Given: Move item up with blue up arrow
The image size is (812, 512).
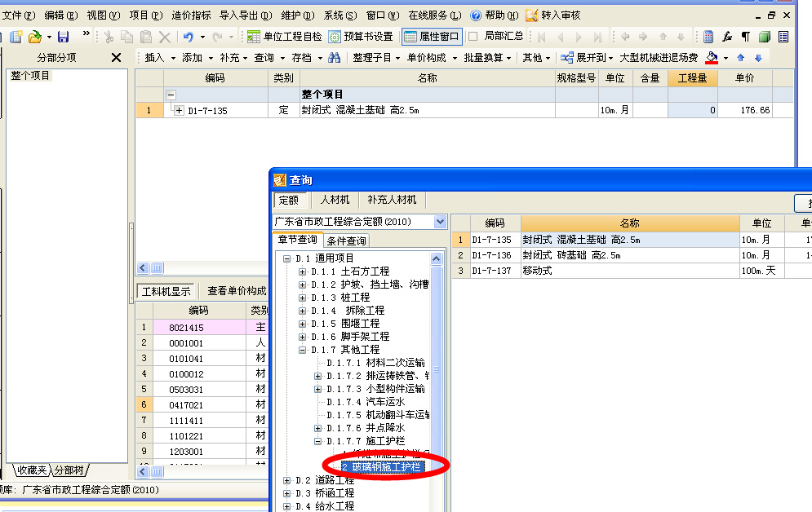Looking at the screenshot, I should [x=740, y=58].
